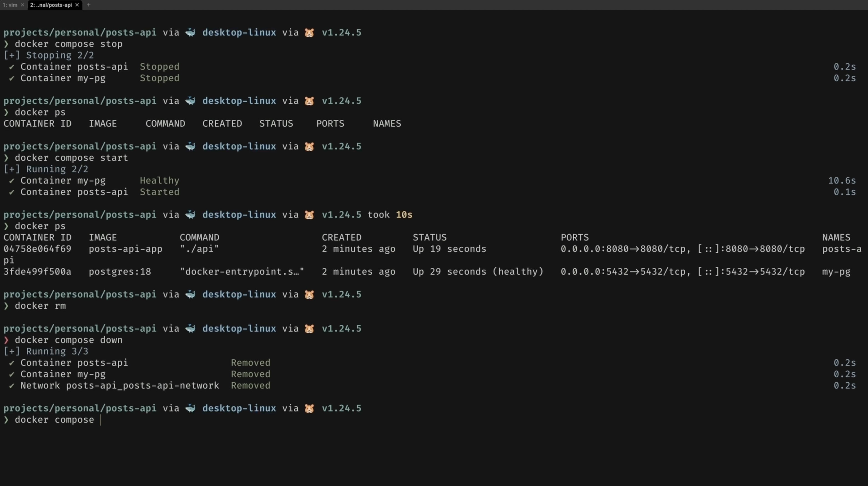The height and width of the screenshot is (486, 868).
Task: Click the yellow "10s" duration text
Action: [404, 215]
